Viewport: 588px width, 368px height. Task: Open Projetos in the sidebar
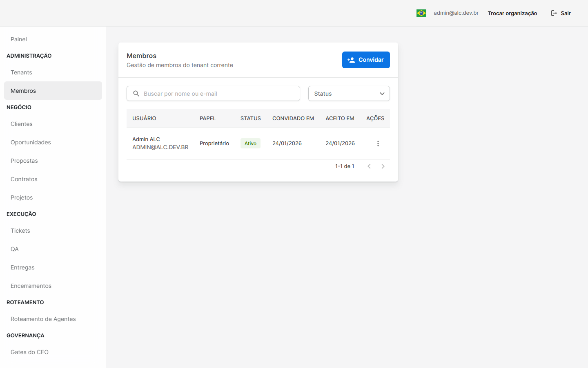point(53,197)
